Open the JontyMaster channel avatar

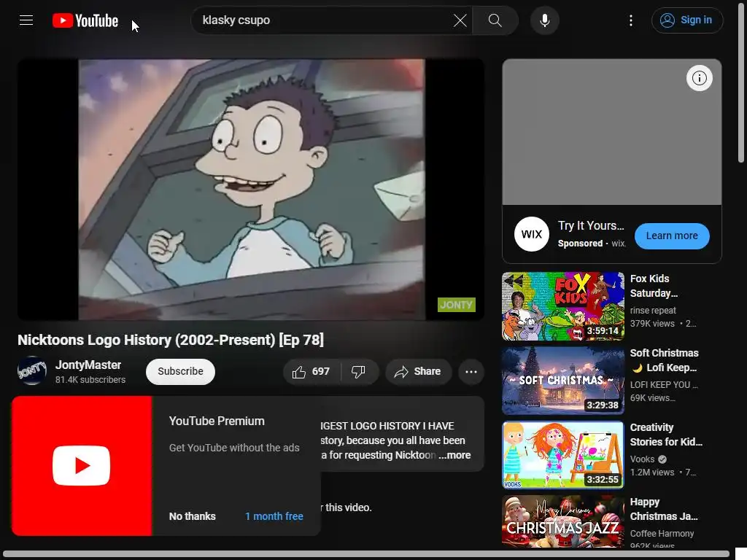(32, 371)
